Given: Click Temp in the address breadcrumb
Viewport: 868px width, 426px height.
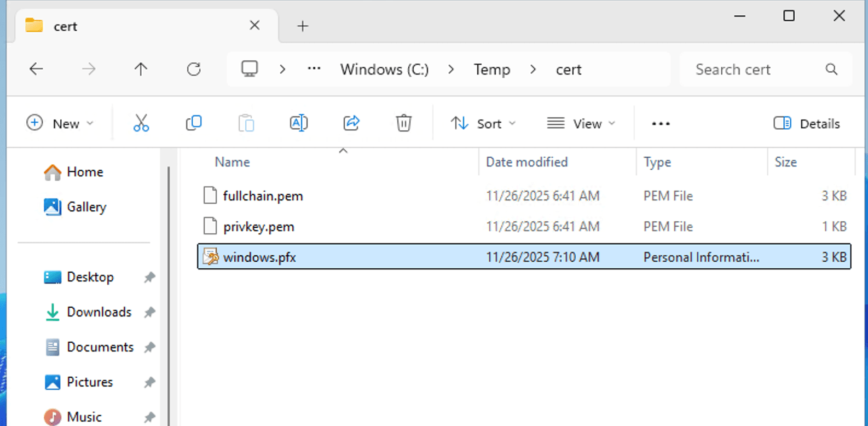Looking at the screenshot, I should (x=491, y=70).
